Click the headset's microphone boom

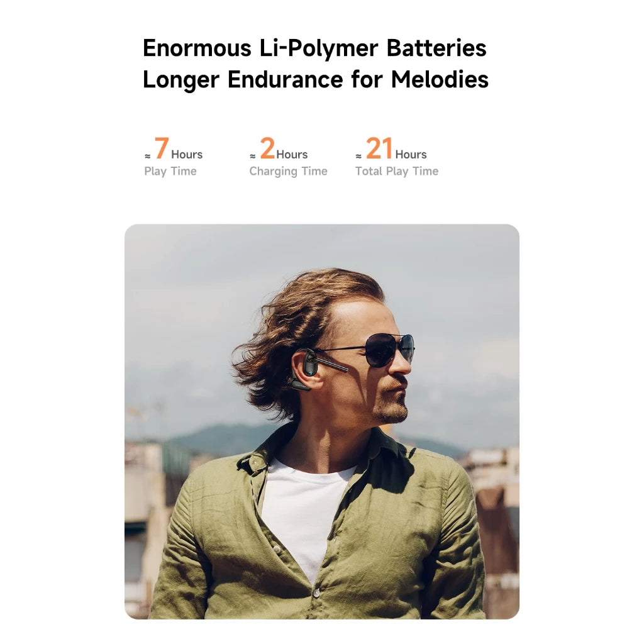tap(333, 364)
